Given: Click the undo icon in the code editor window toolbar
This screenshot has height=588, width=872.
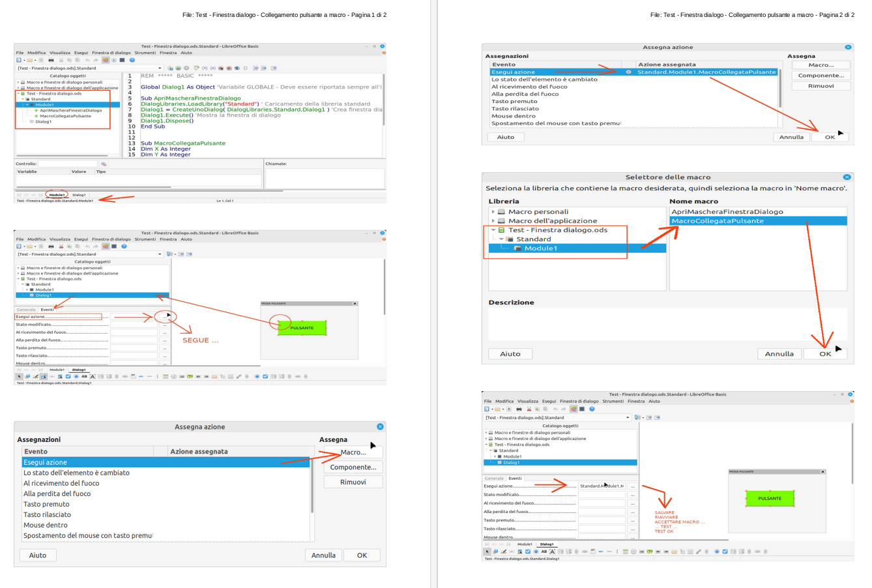Looking at the screenshot, I should (x=88, y=60).
